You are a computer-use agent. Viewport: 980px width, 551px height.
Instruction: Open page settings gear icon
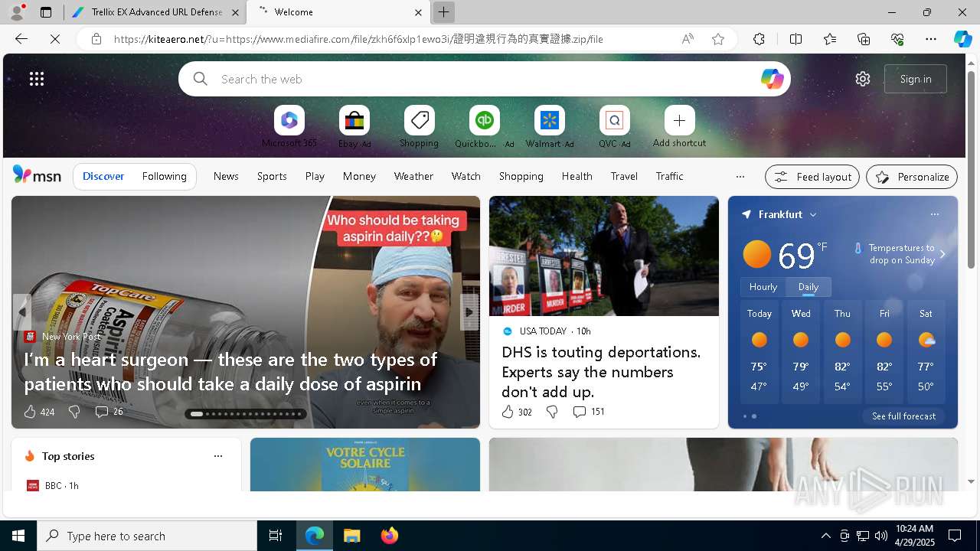tap(863, 79)
